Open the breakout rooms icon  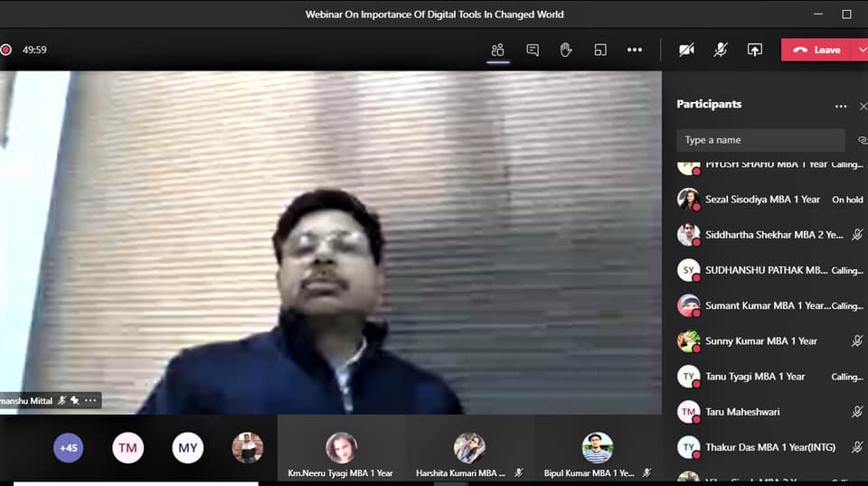(x=600, y=50)
